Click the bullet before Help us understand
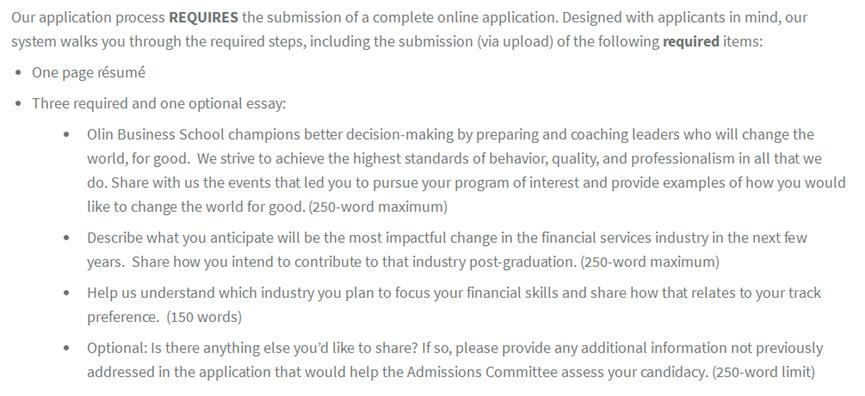The image size is (865, 396). click(67, 293)
